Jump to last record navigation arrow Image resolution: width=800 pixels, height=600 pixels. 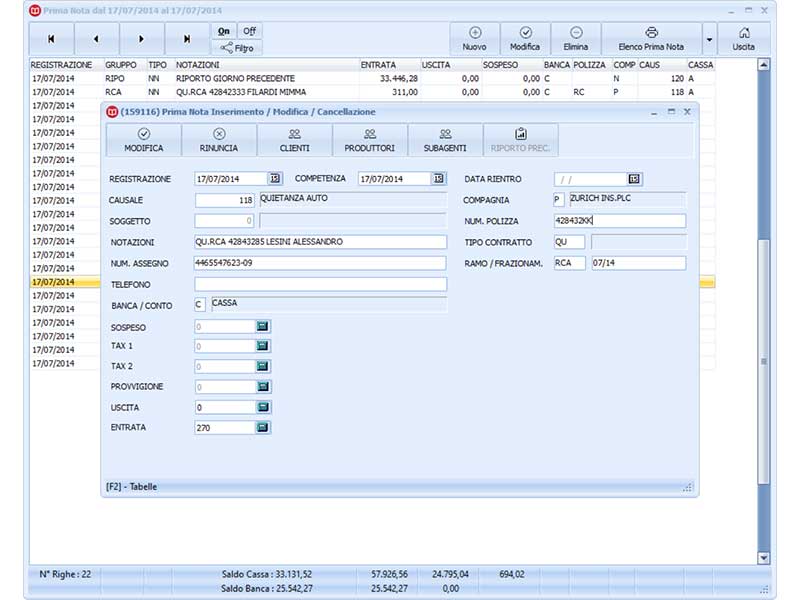187,39
